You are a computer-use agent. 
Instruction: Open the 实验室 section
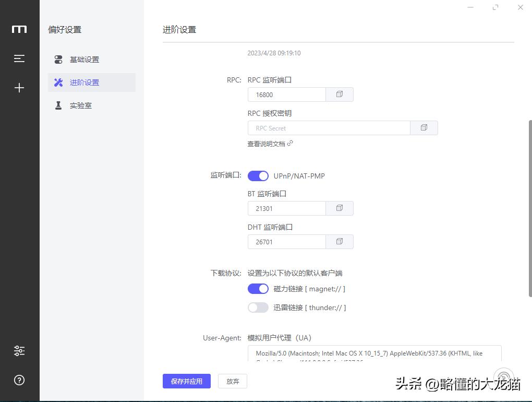click(81, 105)
